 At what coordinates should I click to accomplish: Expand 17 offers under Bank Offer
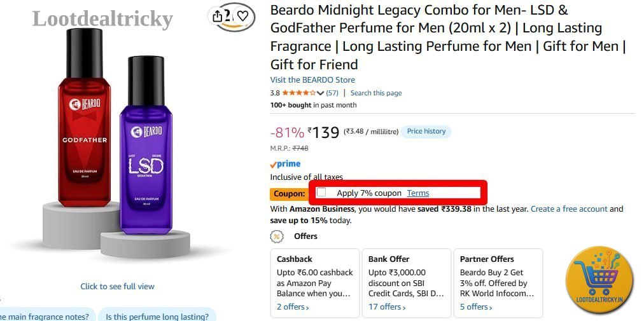(386, 307)
